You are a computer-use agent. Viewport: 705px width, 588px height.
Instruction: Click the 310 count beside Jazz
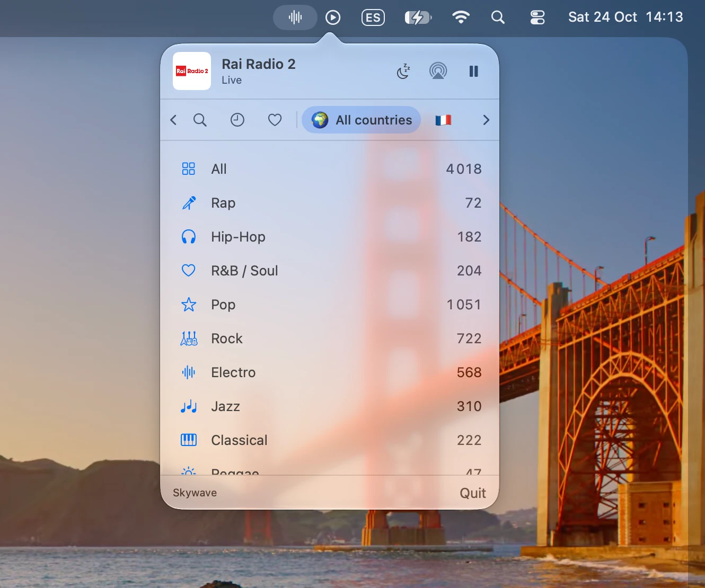469,406
